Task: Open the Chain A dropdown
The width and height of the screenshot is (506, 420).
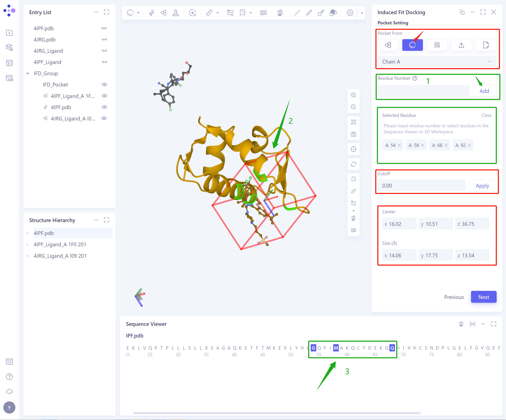Action: [437, 62]
